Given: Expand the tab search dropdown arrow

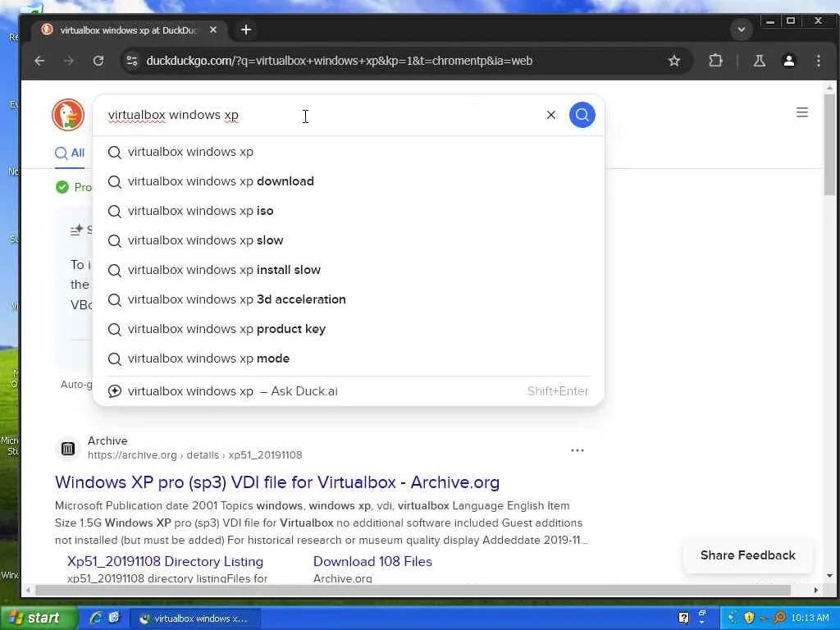Looking at the screenshot, I should click(x=742, y=30).
